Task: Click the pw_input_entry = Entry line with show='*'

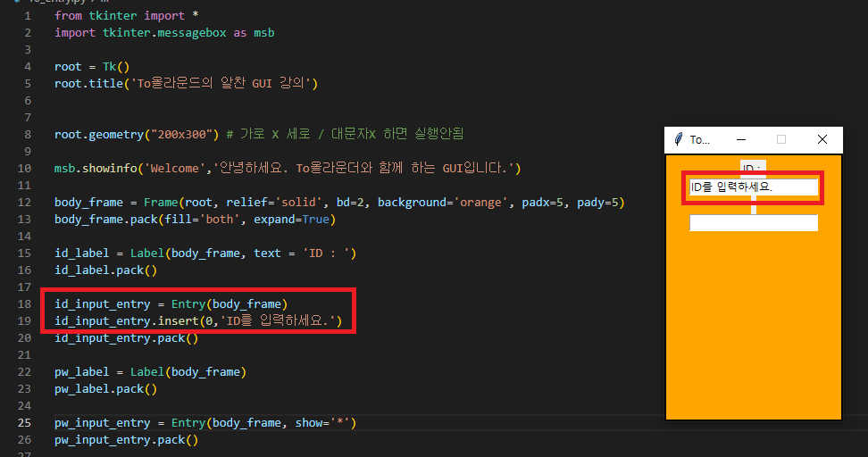Action: [x=205, y=423]
